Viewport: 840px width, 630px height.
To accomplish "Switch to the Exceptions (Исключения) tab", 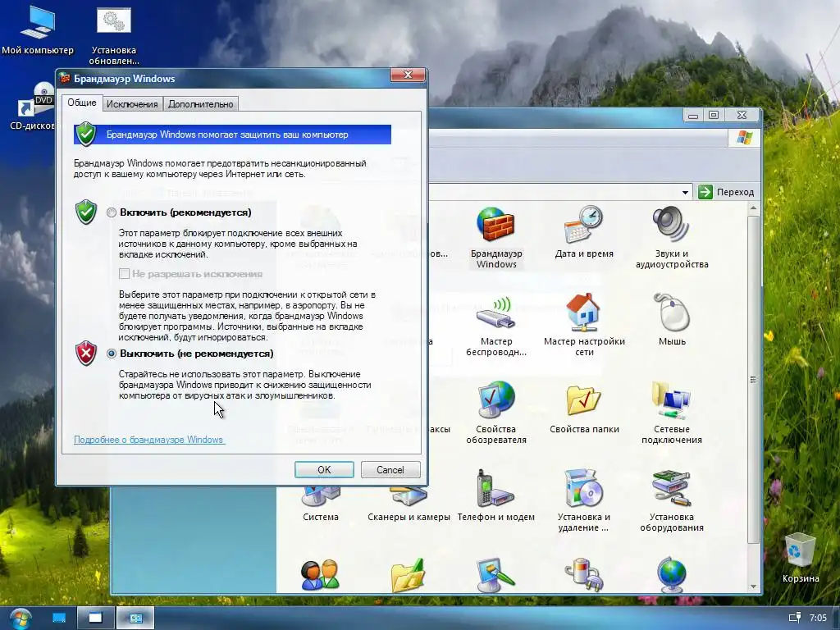I will 132,104.
